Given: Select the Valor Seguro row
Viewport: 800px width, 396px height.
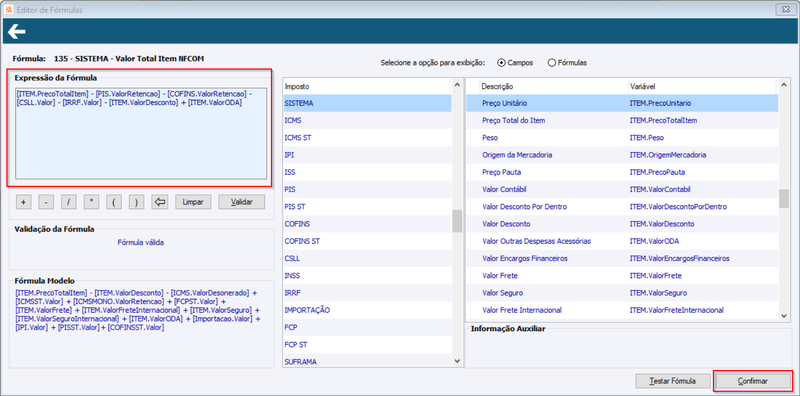Looking at the screenshot, I should [x=622, y=293].
